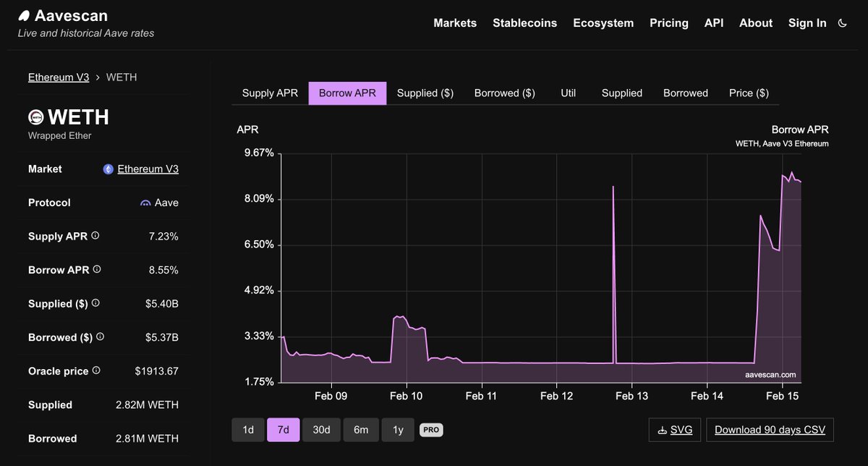Click the 'Live and historical Aave rates' tagline
Viewport: 868px width, 466px height.
pos(86,33)
